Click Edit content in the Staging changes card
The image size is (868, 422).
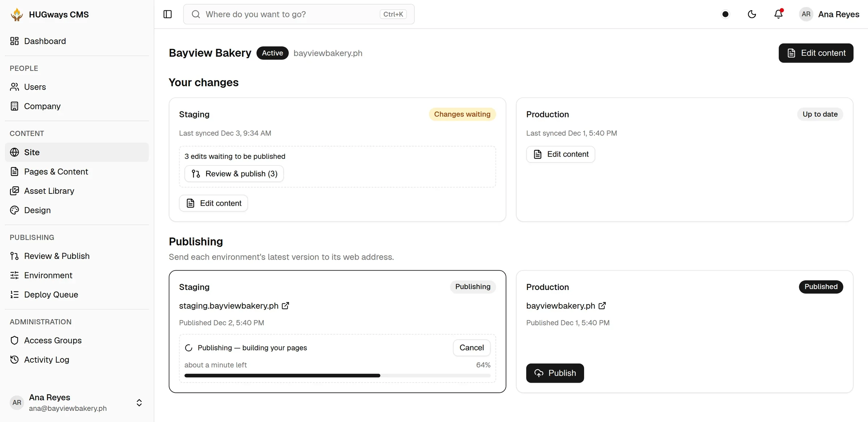click(x=213, y=203)
